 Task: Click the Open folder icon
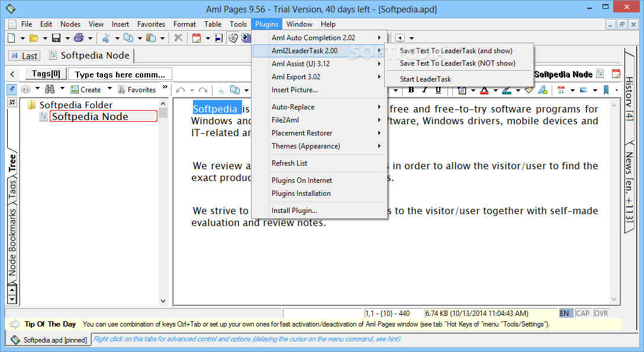click(34, 38)
